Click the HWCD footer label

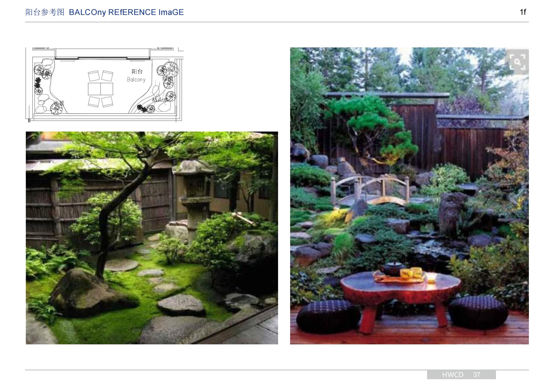453,375
